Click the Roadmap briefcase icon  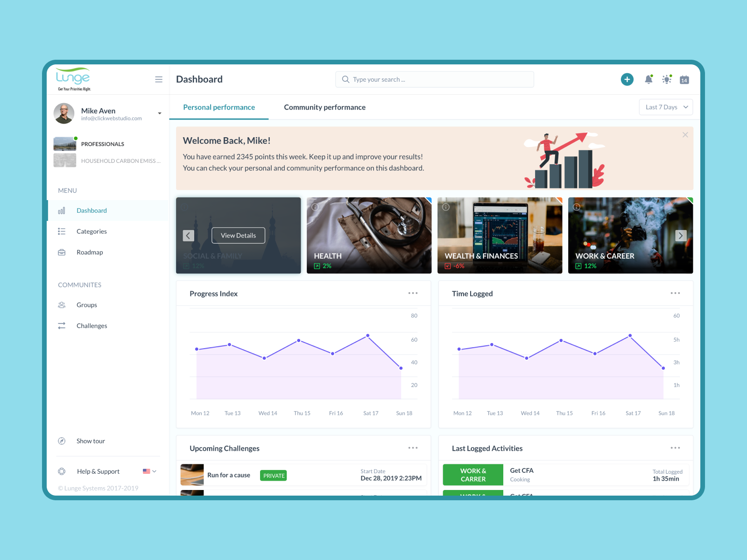[x=62, y=252]
